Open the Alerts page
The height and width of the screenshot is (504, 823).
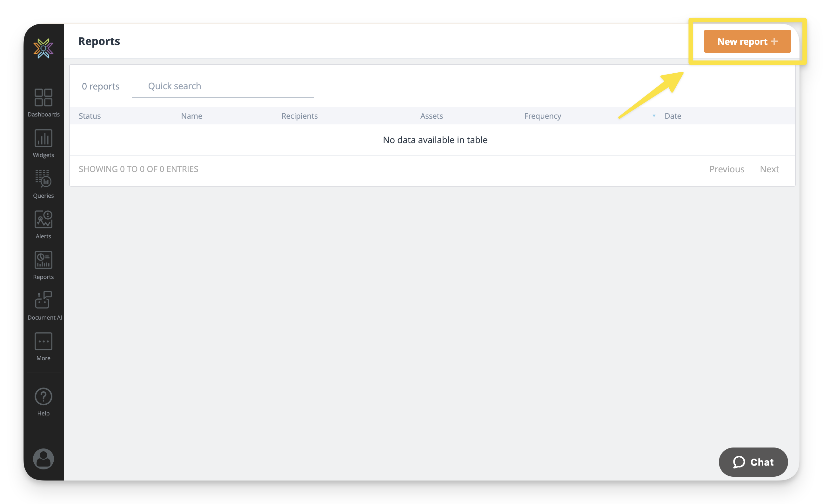[43, 224]
